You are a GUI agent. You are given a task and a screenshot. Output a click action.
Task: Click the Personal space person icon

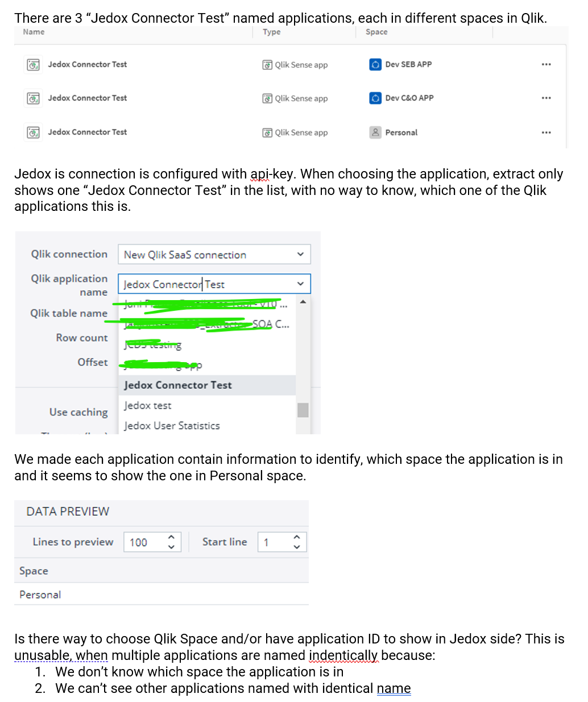coord(375,132)
